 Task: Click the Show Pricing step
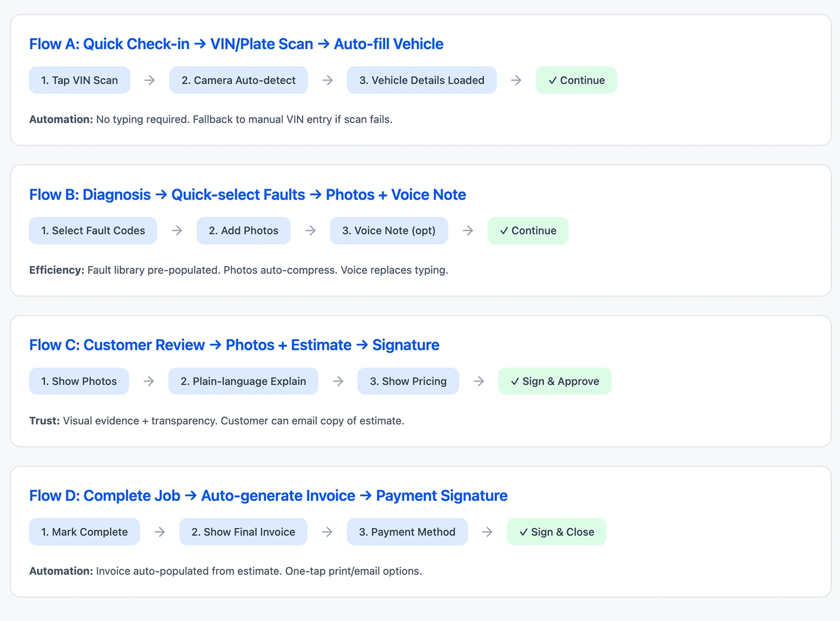click(408, 381)
